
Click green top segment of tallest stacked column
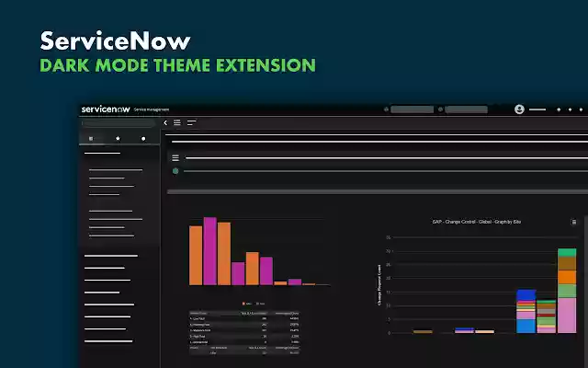(x=567, y=253)
